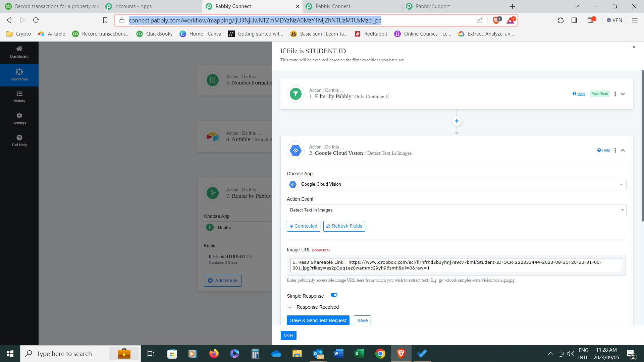The height and width of the screenshot is (362, 644).
Task: Click Add Route button
Action: pyautogui.click(x=223, y=281)
